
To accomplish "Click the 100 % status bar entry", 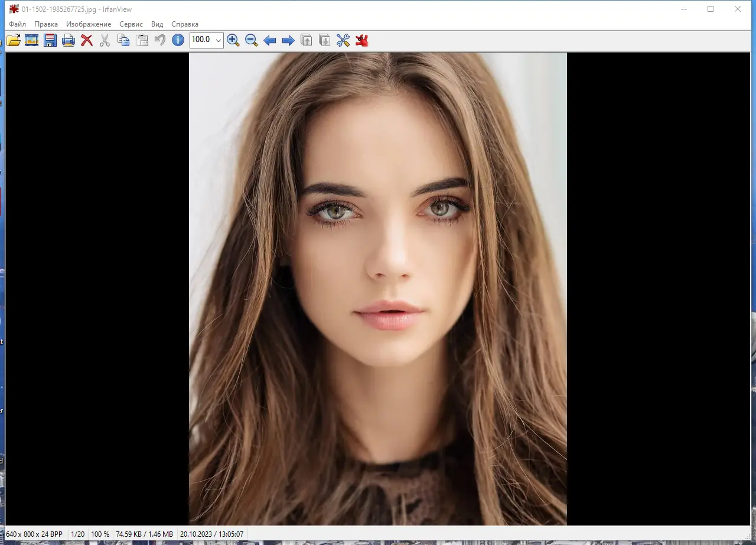I will (100, 534).
